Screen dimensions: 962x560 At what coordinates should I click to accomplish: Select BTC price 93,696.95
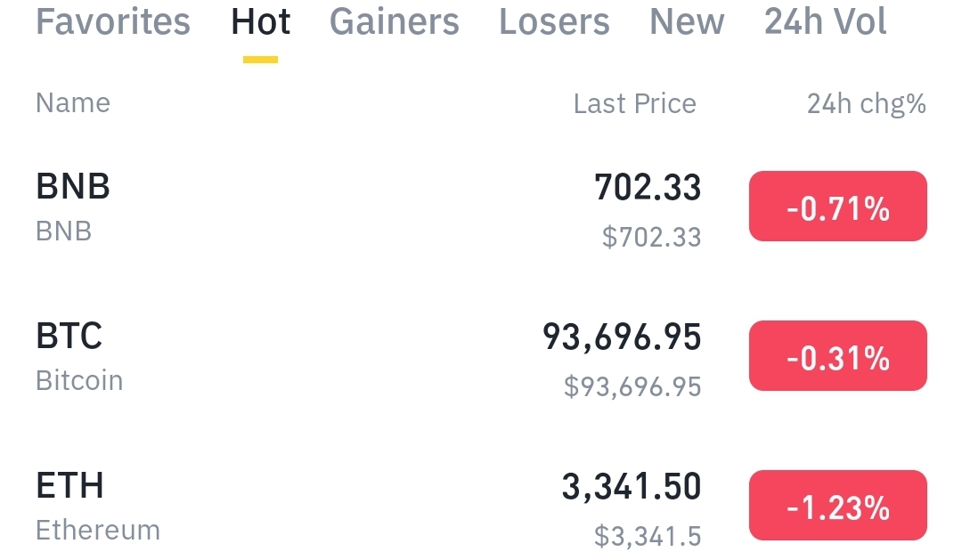click(622, 337)
